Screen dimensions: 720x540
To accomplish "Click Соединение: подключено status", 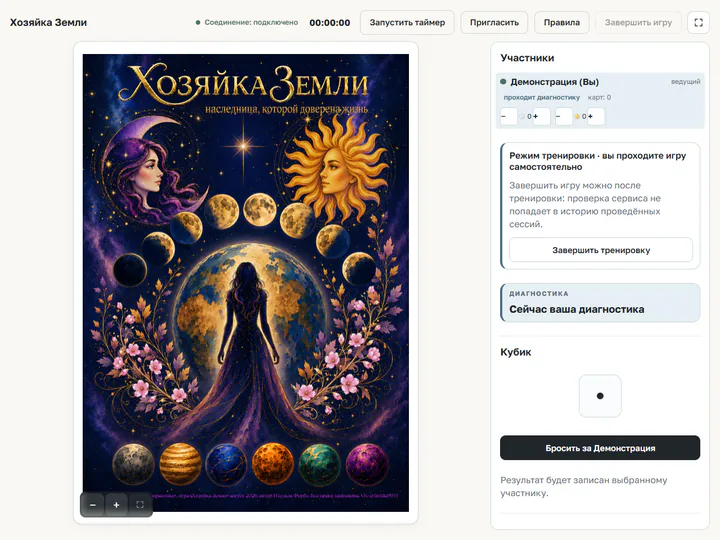I will tap(247, 22).
